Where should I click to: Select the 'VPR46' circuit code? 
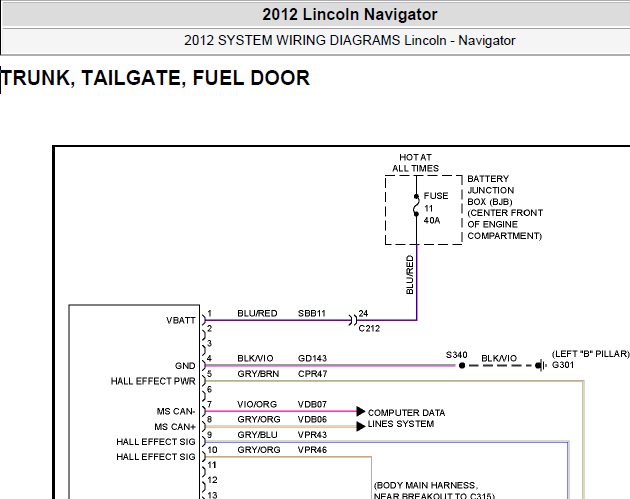(312, 450)
